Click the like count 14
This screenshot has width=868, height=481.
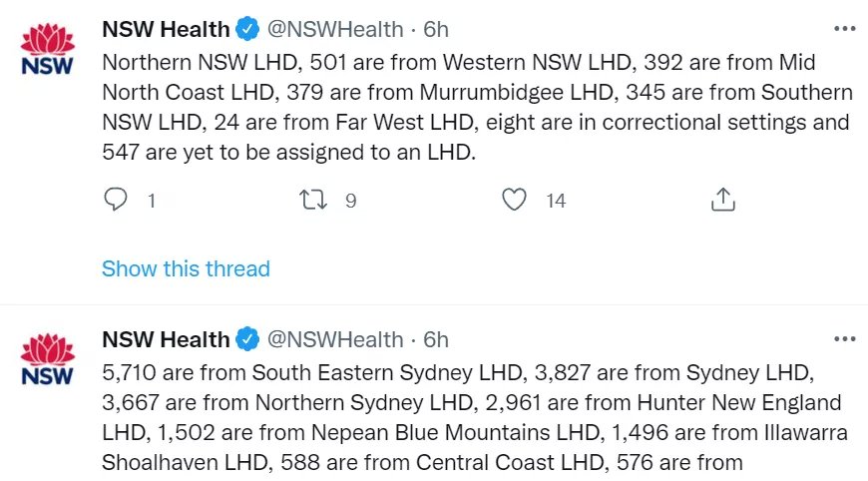[x=556, y=201]
